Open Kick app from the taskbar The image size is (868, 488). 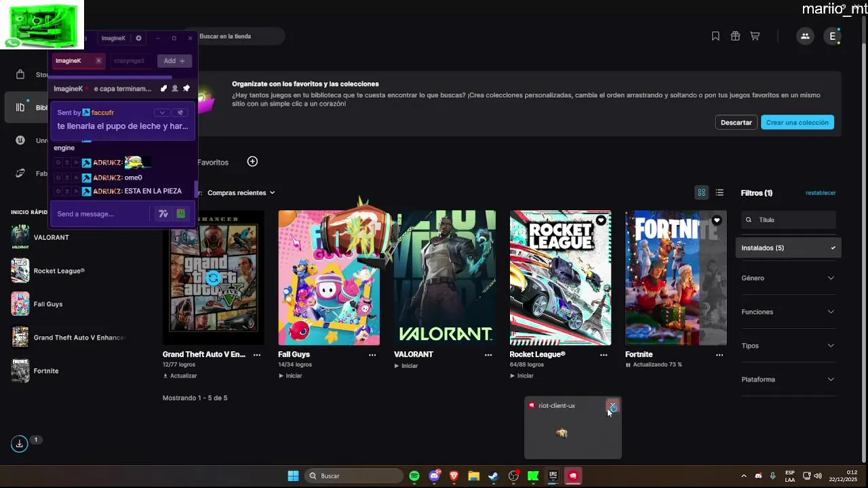[533, 476]
